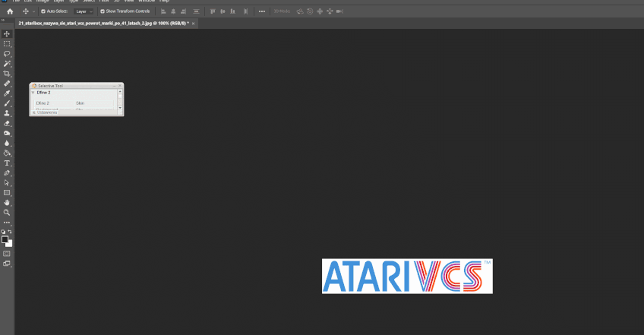Click Selective Tool scrollbar up arrow
The width and height of the screenshot is (644, 335).
pyautogui.click(x=120, y=91)
